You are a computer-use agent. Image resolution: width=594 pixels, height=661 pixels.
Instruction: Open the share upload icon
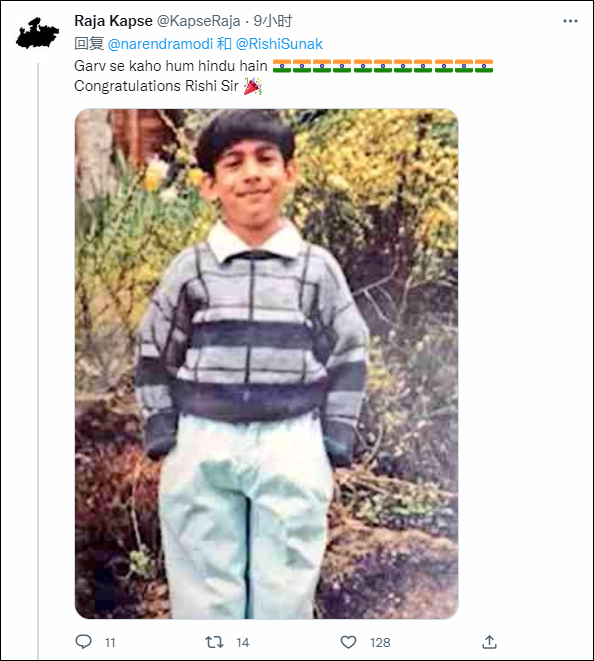pos(489,642)
